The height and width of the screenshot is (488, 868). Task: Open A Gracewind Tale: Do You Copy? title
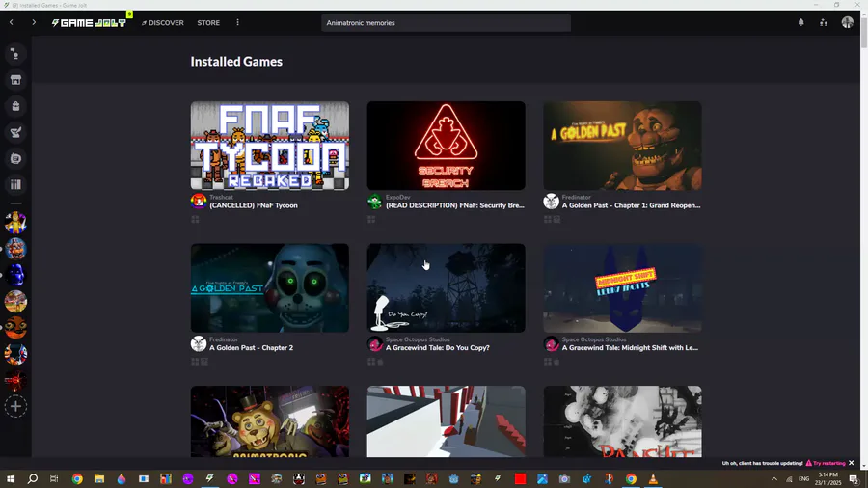pos(437,348)
